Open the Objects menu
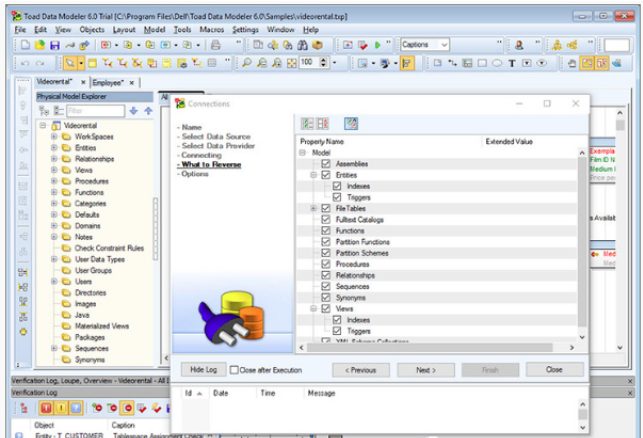This screenshot has height=438, width=643. (92, 30)
